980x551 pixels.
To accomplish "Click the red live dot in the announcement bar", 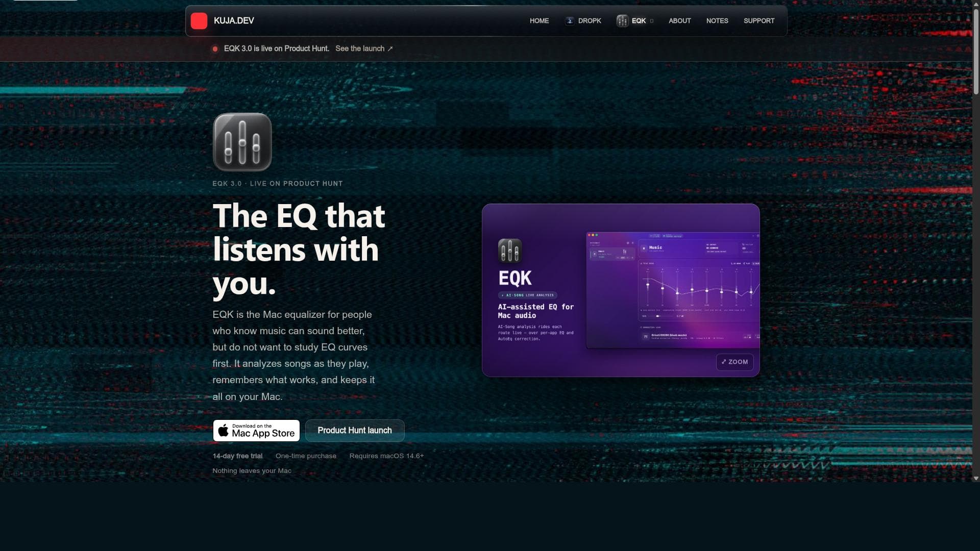I will click(215, 49).
